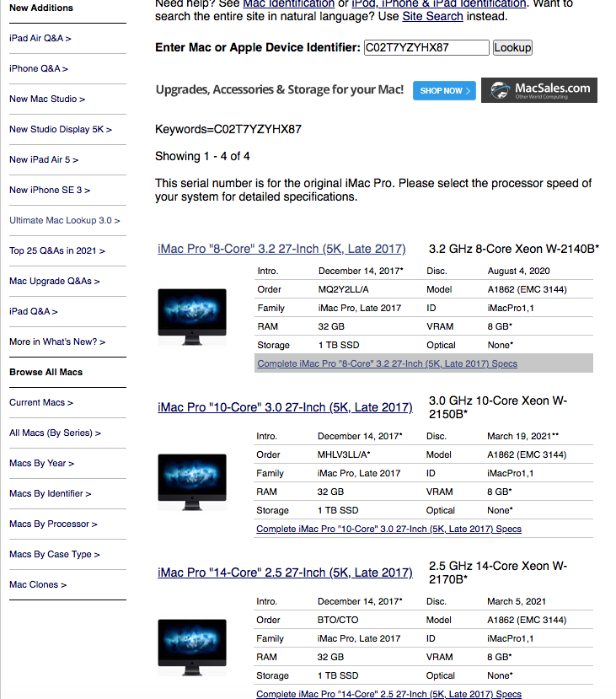Visit New iPad Air 5 page
616x699 pixels.
(44, 159)
